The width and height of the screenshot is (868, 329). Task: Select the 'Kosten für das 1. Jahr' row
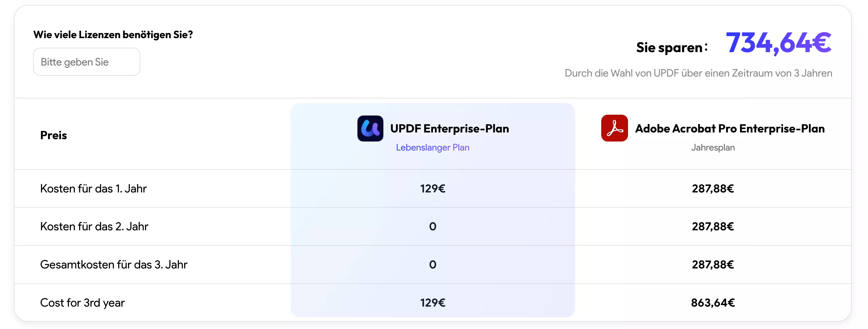[93, 189]
